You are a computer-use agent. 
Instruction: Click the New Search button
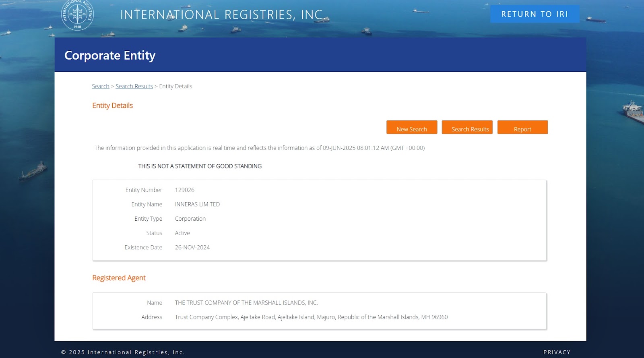[412, 127]
